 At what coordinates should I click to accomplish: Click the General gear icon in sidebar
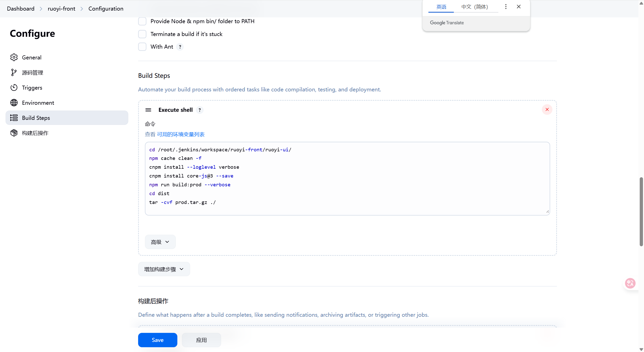coord(14,57)
